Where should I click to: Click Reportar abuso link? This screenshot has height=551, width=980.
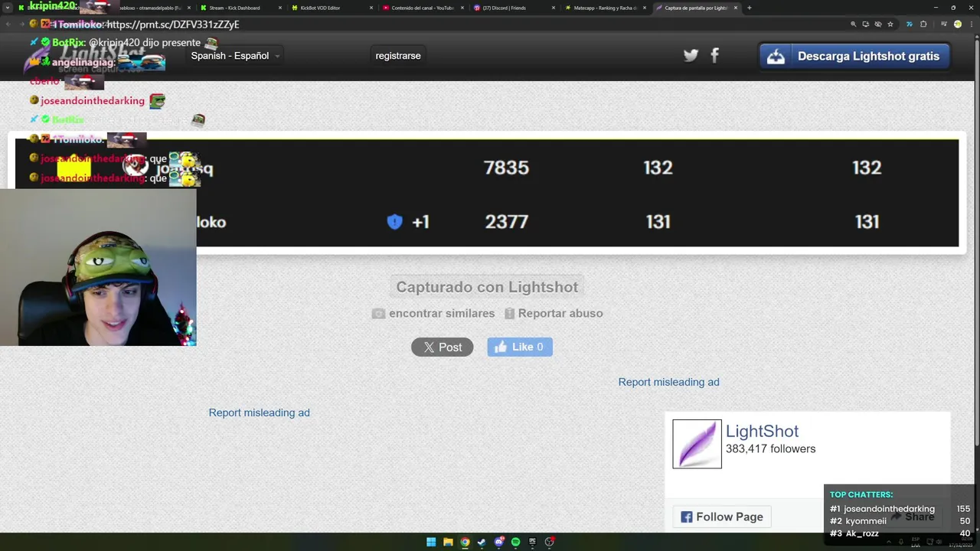point(560,313)
